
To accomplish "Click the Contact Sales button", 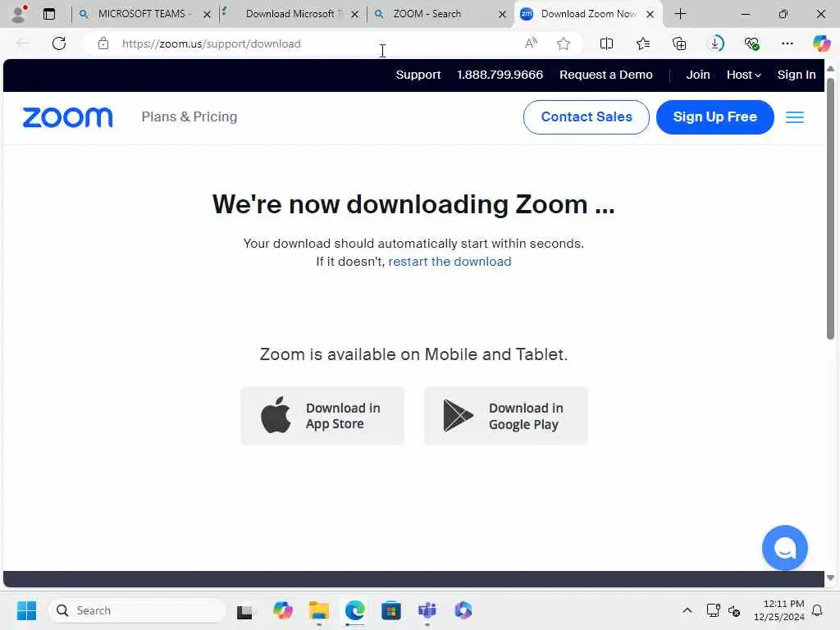I will pos(586,117).
